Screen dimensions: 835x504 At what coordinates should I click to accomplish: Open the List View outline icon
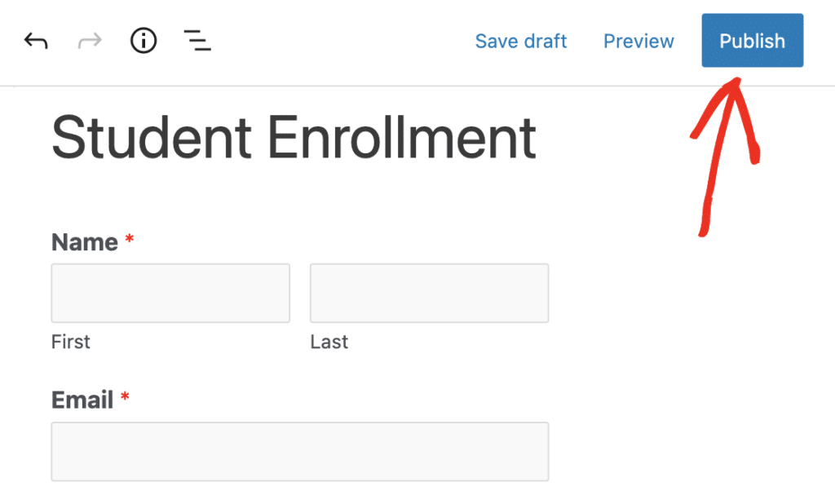(197, 40)
